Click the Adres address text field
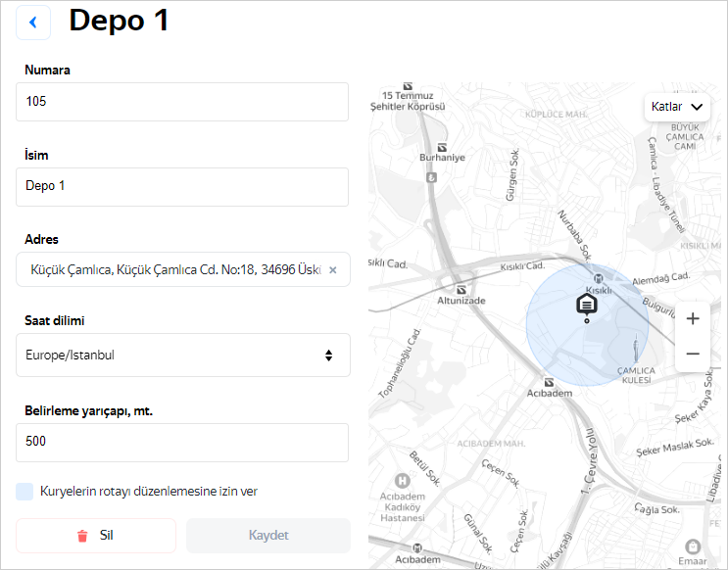 point(171,270)
